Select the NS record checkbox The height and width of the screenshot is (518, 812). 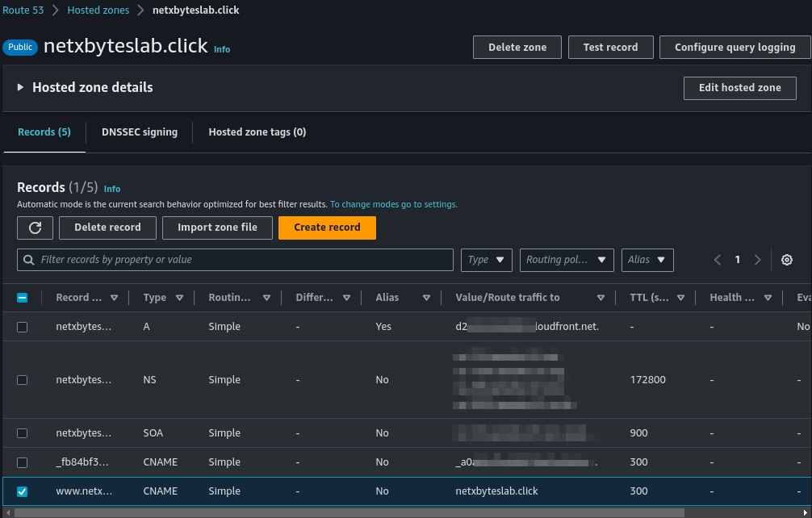pyautogui.click(x=23, y=380)
